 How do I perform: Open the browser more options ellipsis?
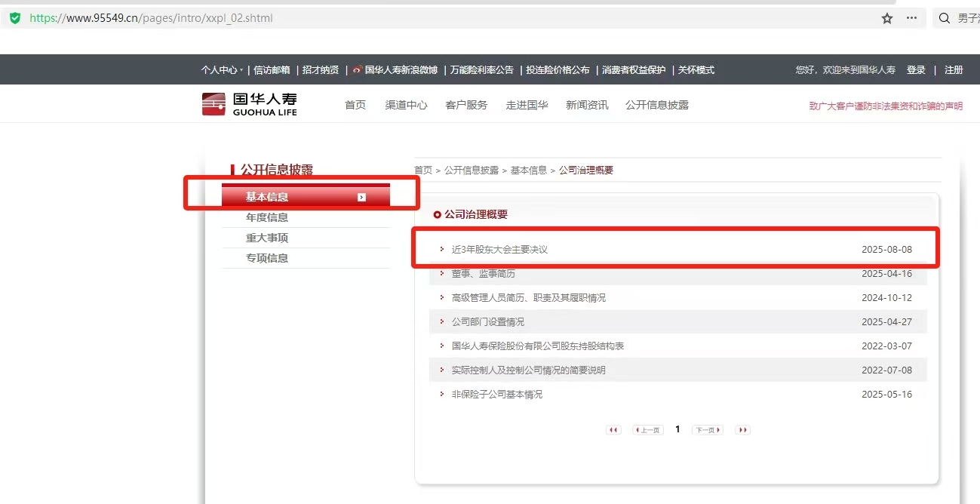click(x=911, y=18)
